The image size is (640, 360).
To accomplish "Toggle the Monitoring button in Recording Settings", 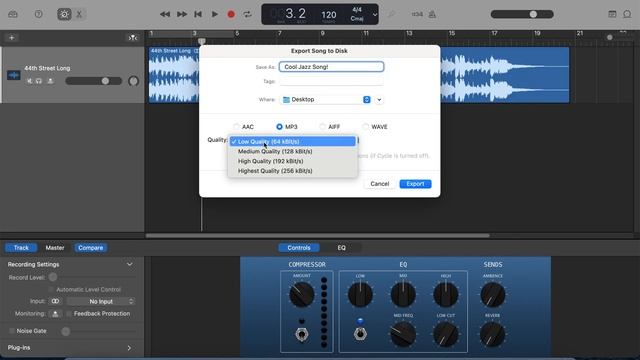I will click(x=55, y=314).
